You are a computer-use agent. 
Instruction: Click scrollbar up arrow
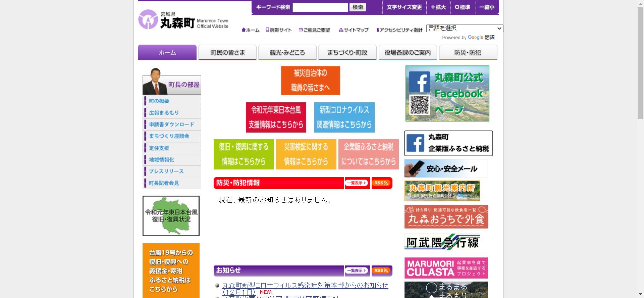pyautogui.click(x=640, y=3)
